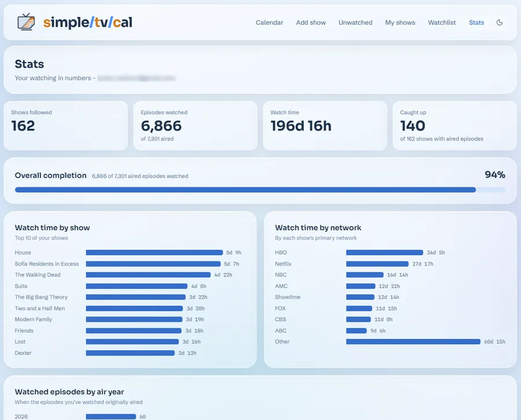Image resolution: width=521 pixels, height=420 pixels.
Task: Click the 'Stats' page heading
Action: tap(30, 64)
